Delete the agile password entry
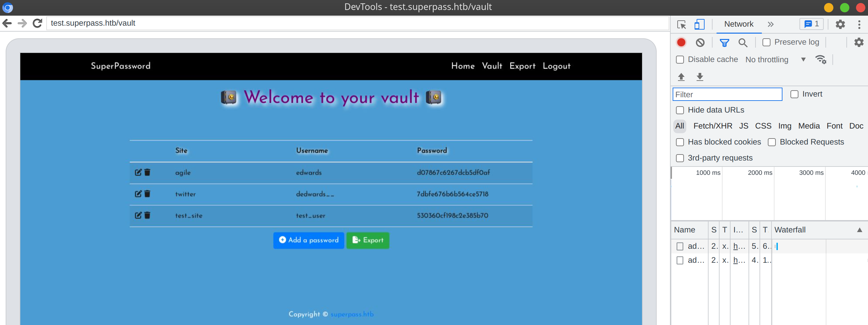This screenshot has width=868, height=325. click(147, 172)
